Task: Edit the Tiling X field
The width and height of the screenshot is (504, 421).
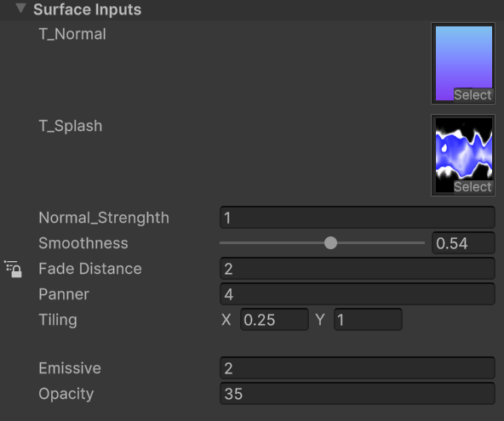Action: click(x=274, y=320)
